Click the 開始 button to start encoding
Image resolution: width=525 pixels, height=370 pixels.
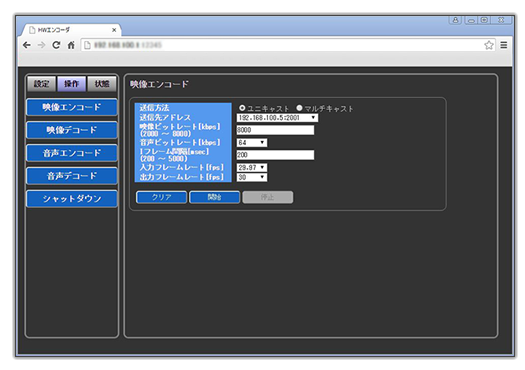pos(214,197)
